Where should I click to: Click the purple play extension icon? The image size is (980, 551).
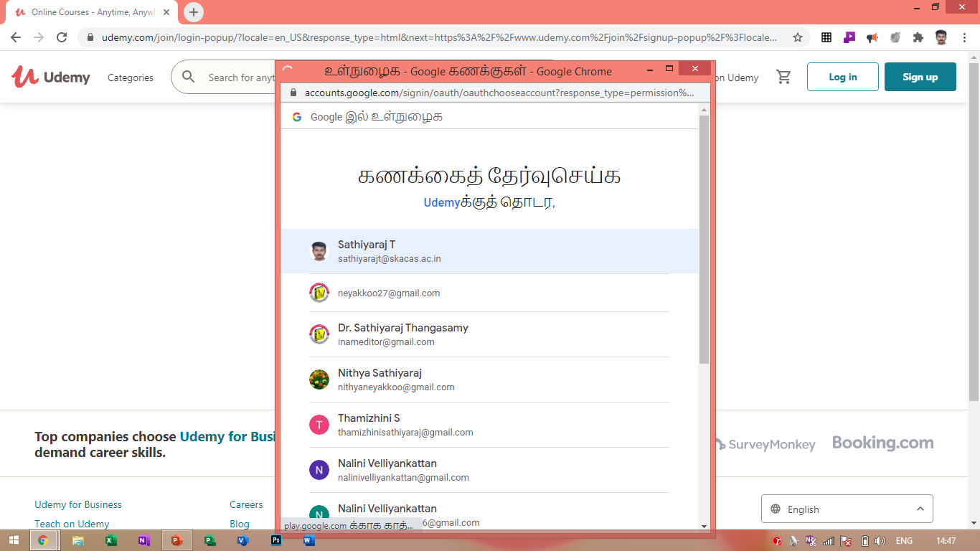pos(849,37)
